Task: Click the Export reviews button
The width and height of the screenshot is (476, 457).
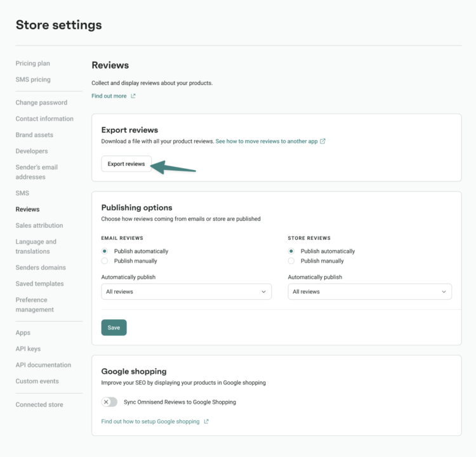Action: (x=126, y=164)
